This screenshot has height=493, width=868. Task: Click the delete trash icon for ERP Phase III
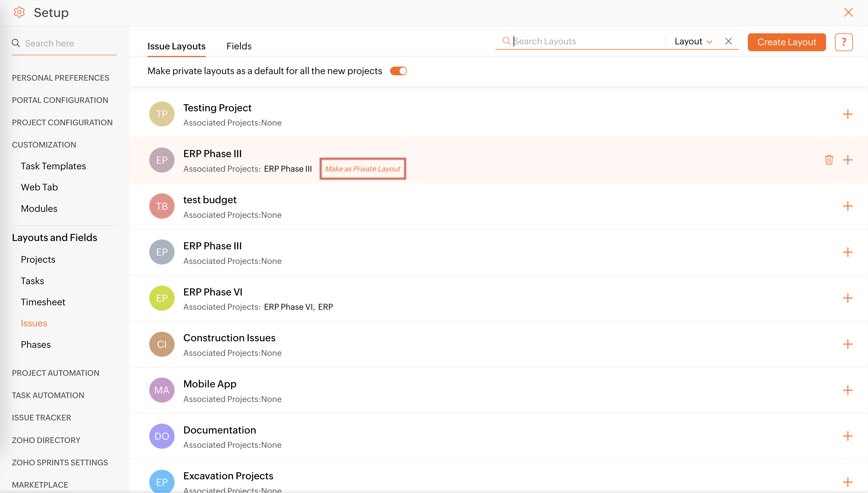pos(829,160)
